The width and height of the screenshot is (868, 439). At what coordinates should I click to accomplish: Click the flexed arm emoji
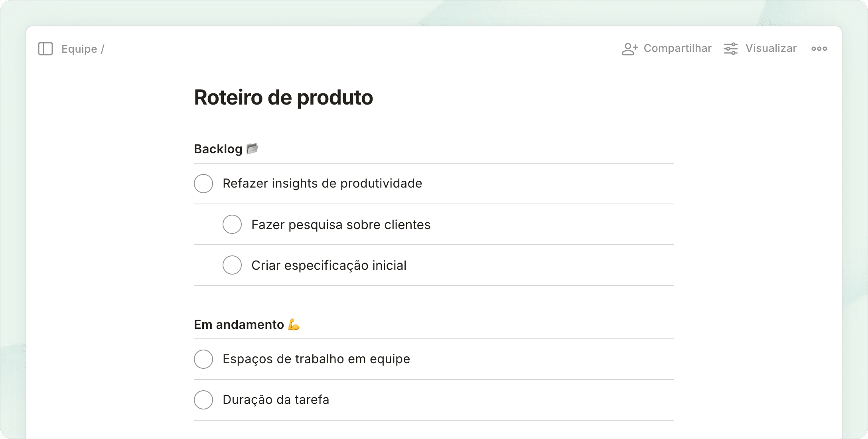tap(294, 324)
